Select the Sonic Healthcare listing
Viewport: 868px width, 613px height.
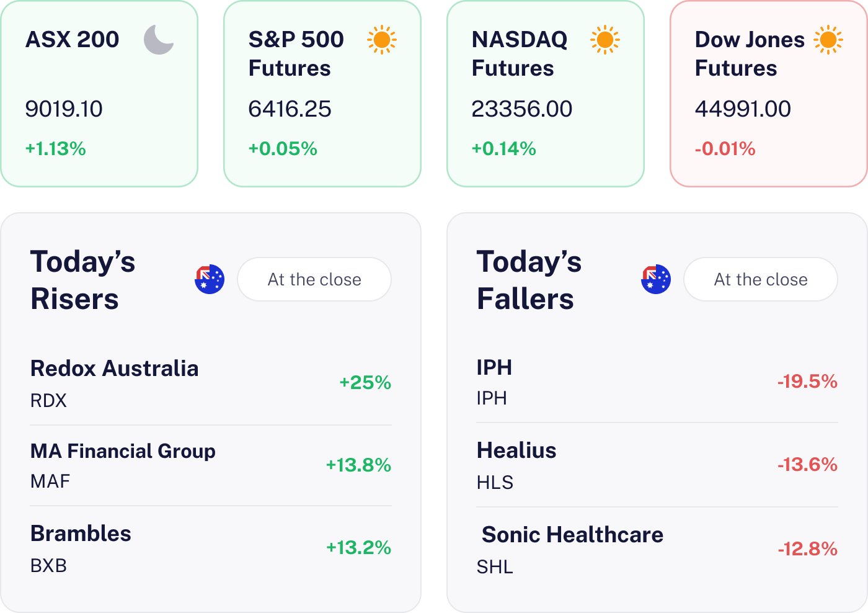(572, 535)
